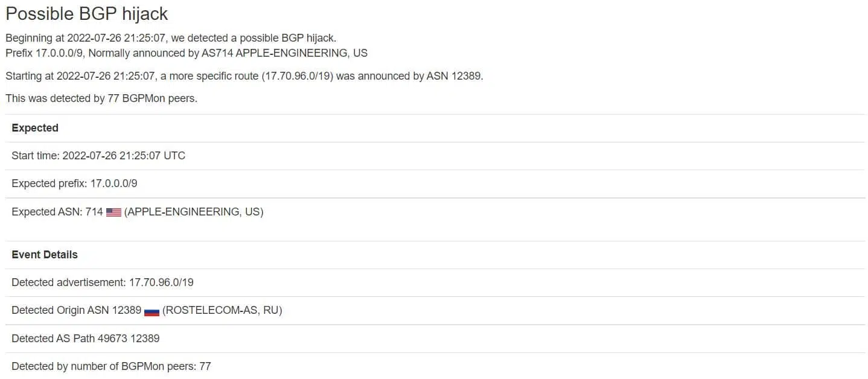Click the Start time 2022-07-26 21:25:07 UTC row
This screenshot has height=379, width=868.
click(435, 156)
